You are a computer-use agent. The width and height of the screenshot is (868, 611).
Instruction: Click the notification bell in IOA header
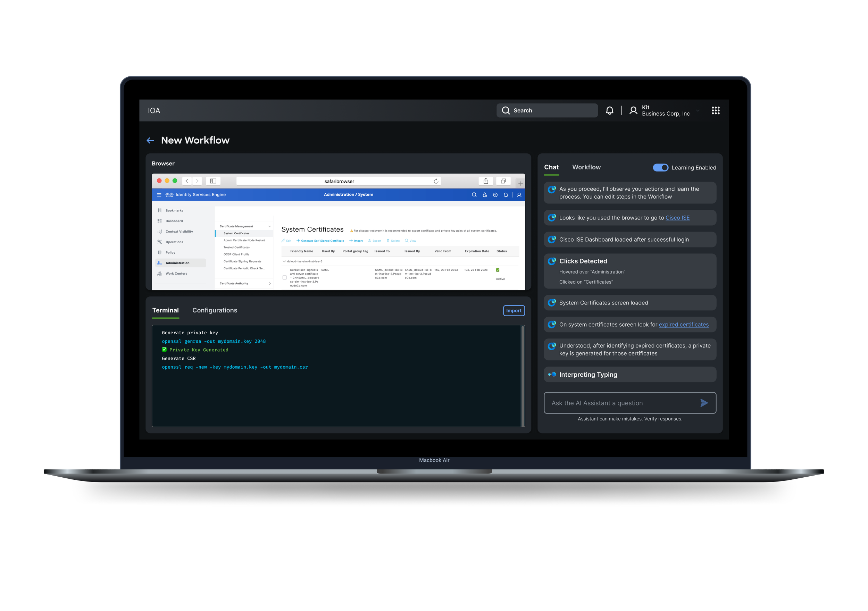click(x=609, y=110)
